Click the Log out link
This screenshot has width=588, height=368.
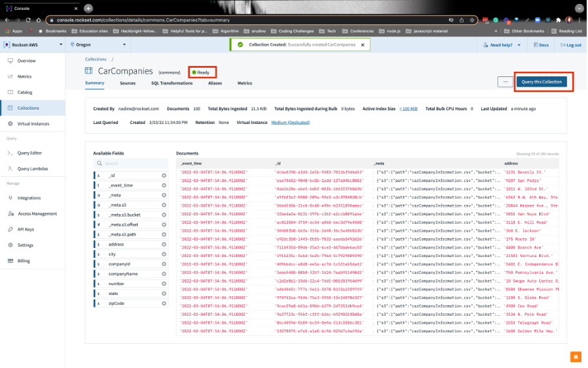point(571,45)
